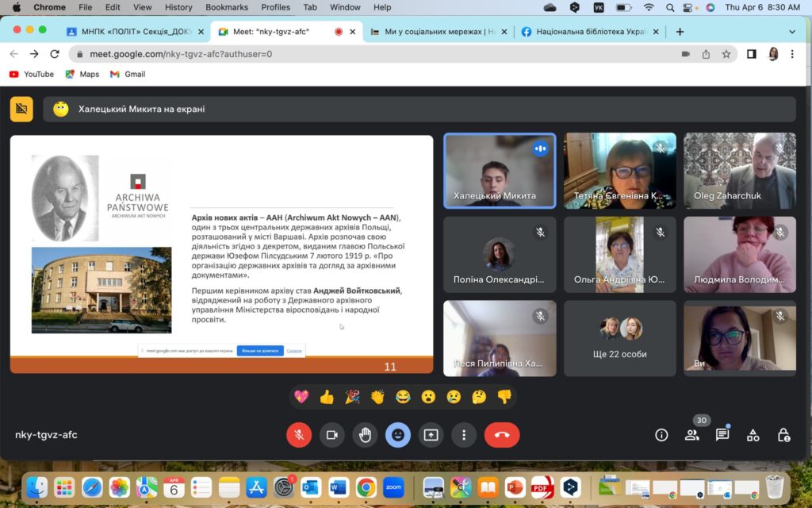Open host controls lock icon

[783, 435]
